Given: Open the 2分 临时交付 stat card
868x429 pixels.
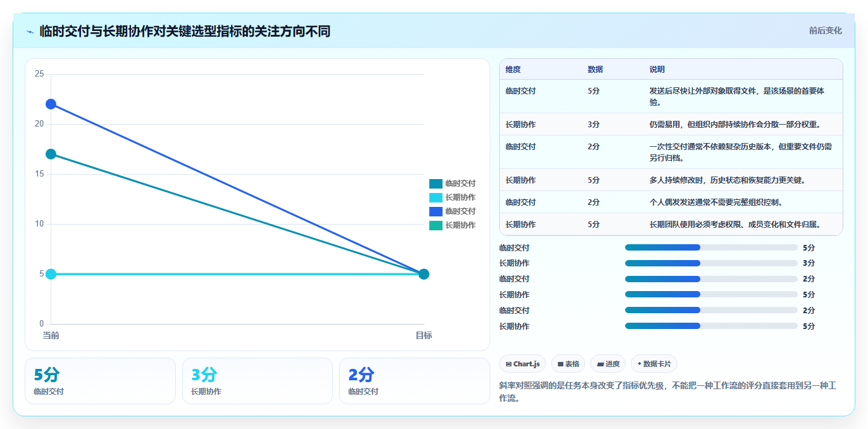Looking at the screenshot, I should (x=414, y=381).
